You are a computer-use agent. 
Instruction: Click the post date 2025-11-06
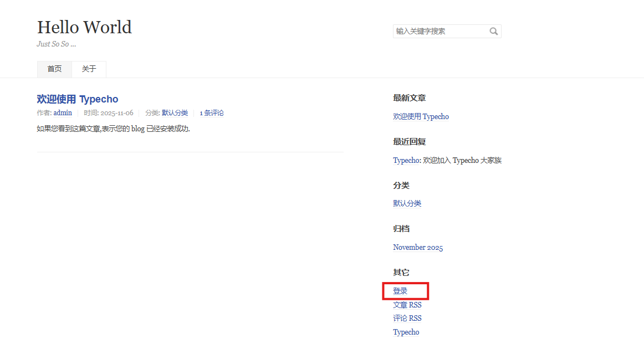coord(116,113)
